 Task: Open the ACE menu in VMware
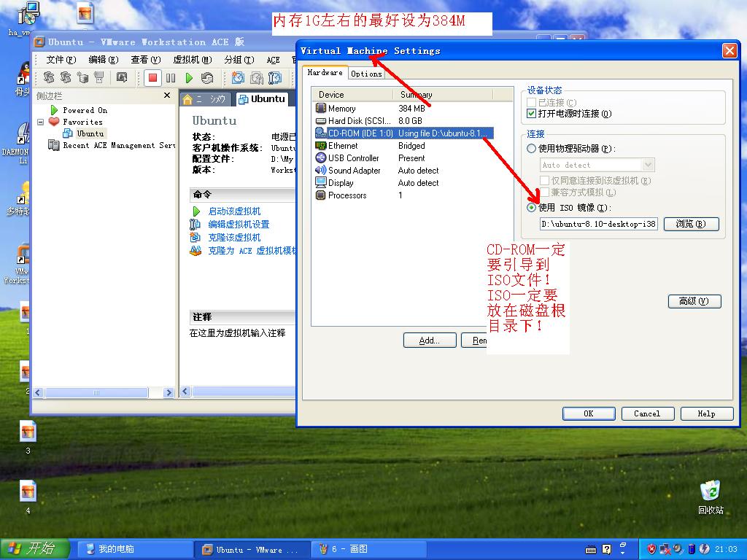(273, 60)
